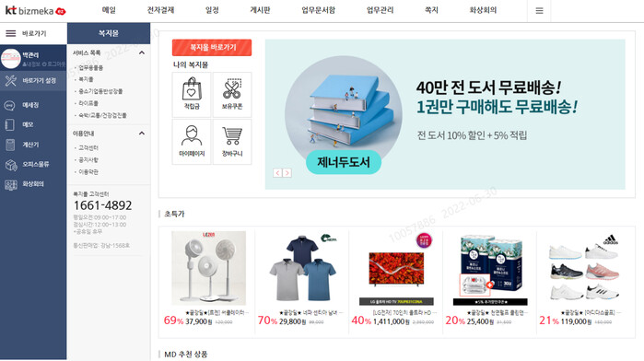The width and height of the screenshot is (644, 361).
Task: Open 바로가기 설정 wrench settings
Action: (x=33, y=80)
